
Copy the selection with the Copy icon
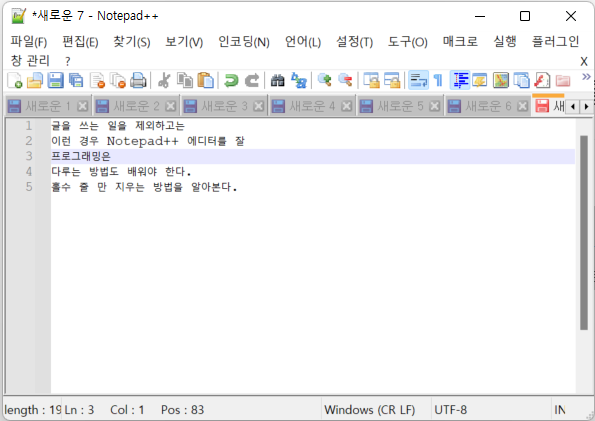185,80
